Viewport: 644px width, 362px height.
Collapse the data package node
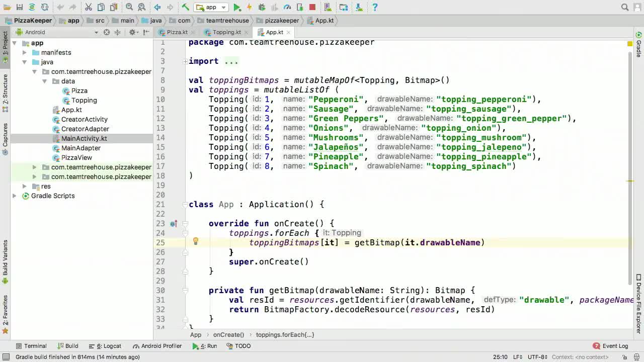(x=44, y=81)
